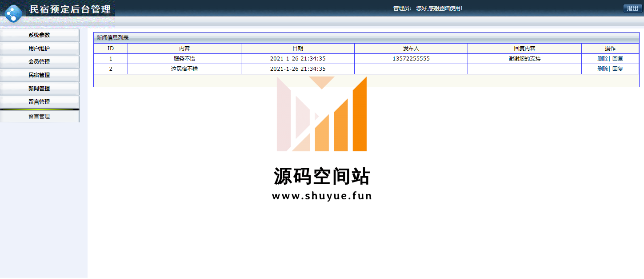Delete the 服务不错 message via 删除
This screenshot has height=279, width=644.
603,59
